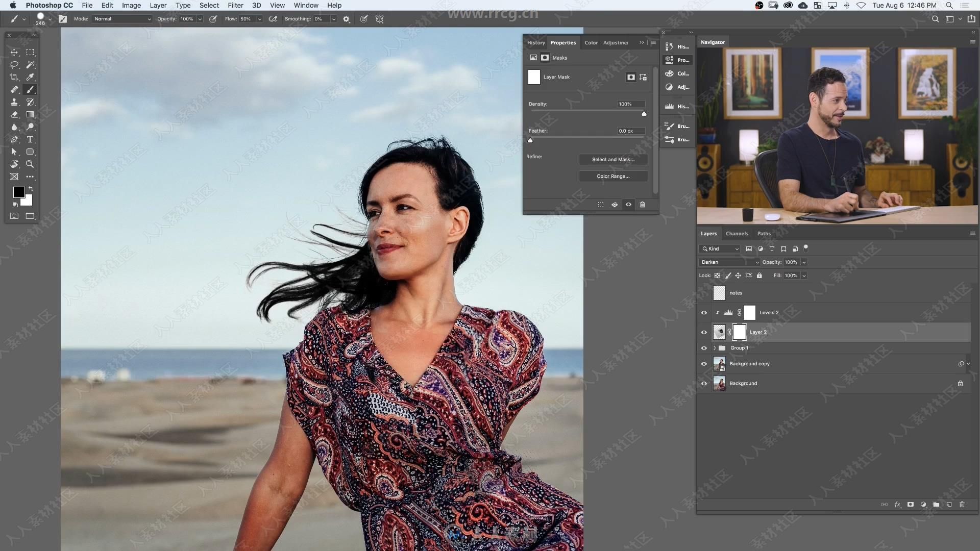Switch to the Color tab
Viewport: 980px width, 551px height.
pos(591,42)
